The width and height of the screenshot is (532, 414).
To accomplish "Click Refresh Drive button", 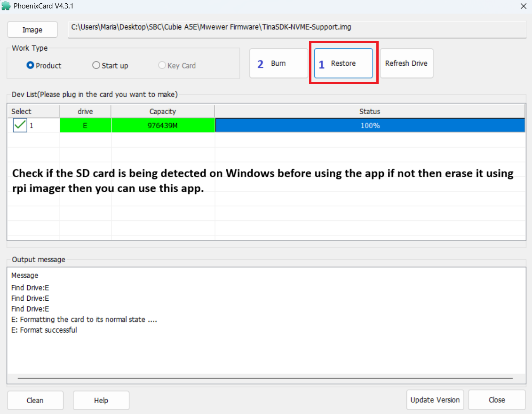I will 406,63.
